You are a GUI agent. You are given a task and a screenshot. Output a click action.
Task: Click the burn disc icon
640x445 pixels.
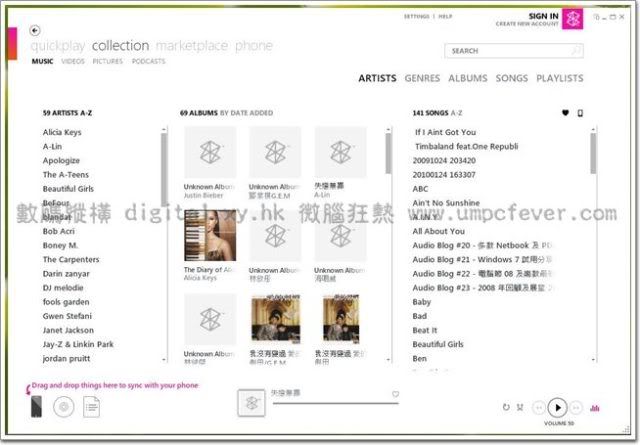click(x=63, y=406)
